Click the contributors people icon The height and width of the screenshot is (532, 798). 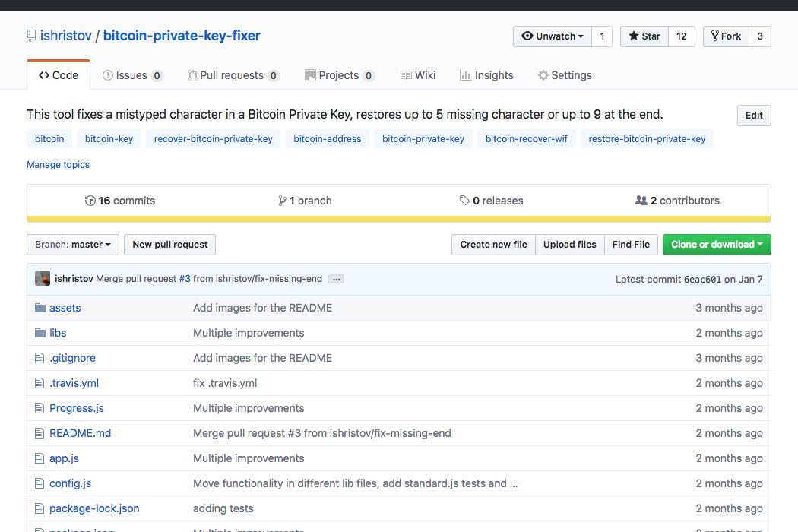coord(641,201)
